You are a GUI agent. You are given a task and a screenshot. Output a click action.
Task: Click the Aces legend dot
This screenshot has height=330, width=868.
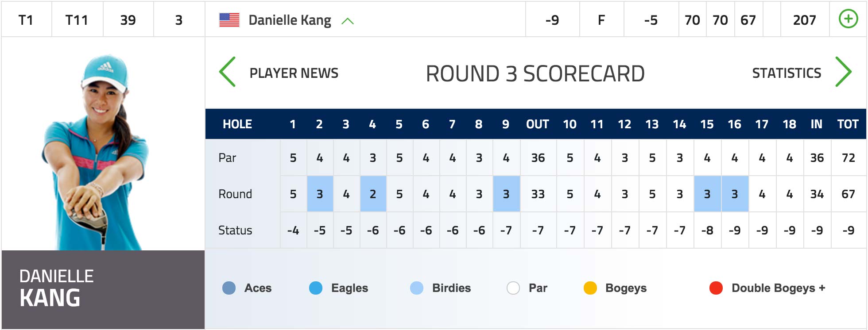click(229, 288)
